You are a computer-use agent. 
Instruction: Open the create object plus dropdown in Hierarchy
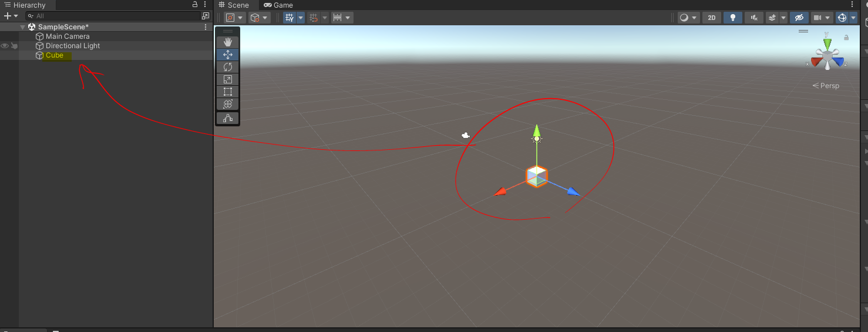click(x=11, y=16)
